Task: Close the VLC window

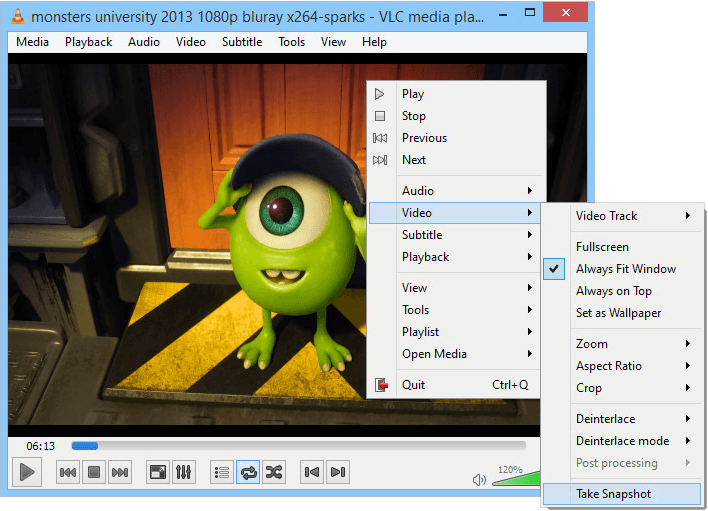Action: (565, 13)
